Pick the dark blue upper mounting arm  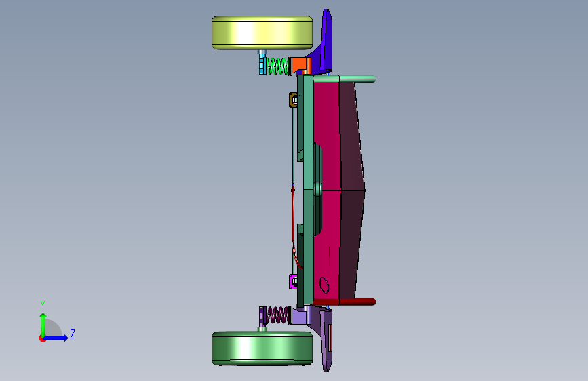[x=326, y=41]
